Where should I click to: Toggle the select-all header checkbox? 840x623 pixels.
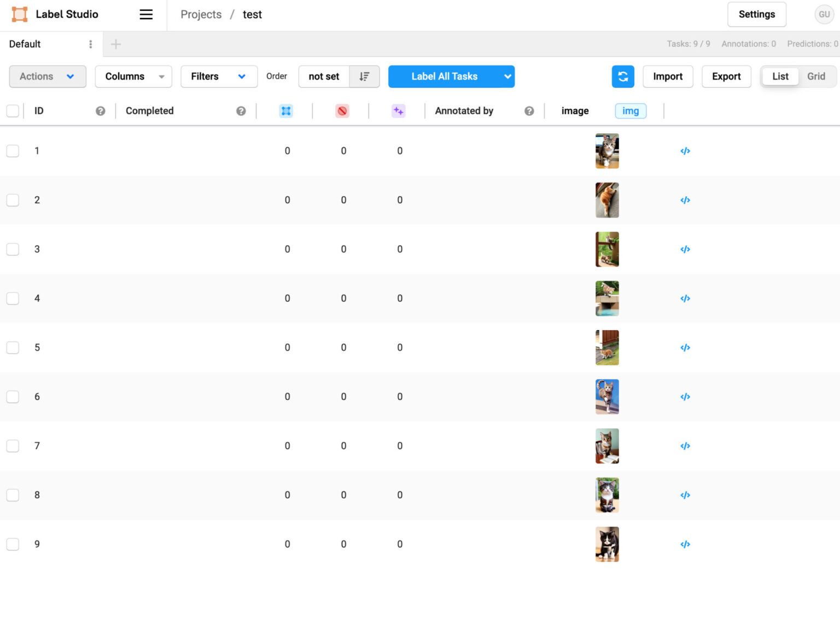point(13,111)
